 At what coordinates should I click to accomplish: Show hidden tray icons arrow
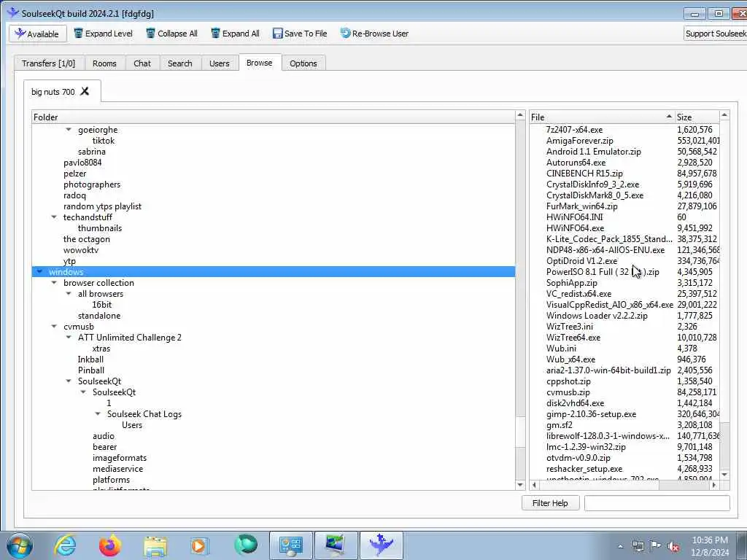(x=620, y=547)
